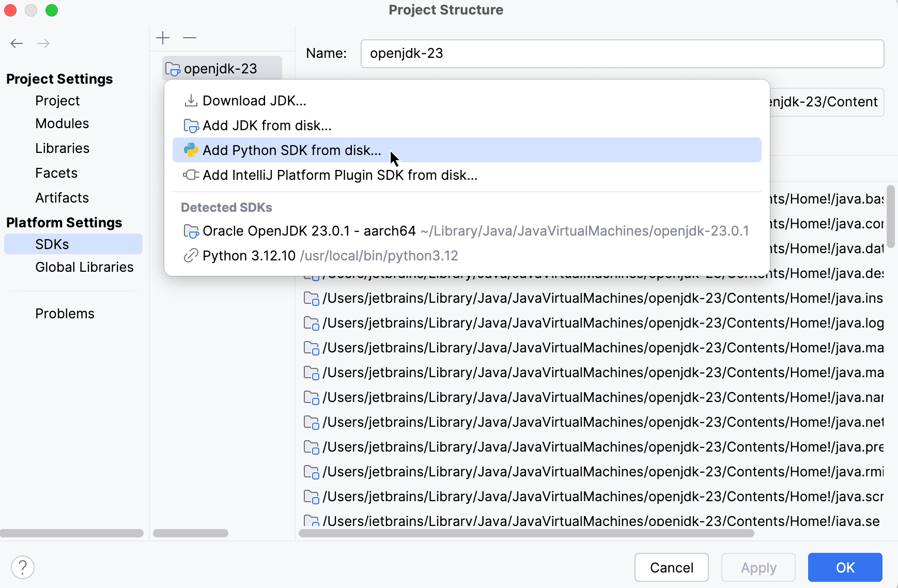Open the SDKs section under Platform Settings
Screen dimensions: 898x588
coord(51,244)
